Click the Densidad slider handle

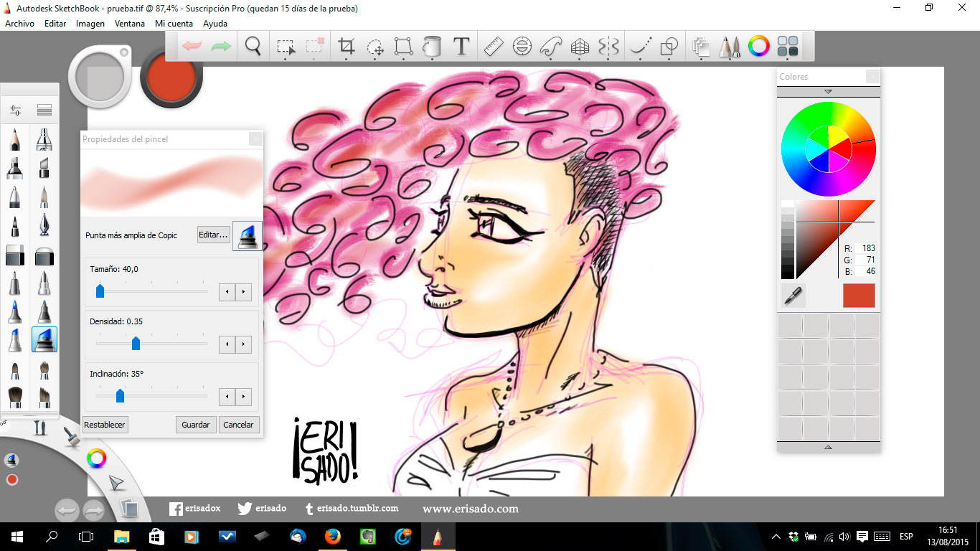pyautogui.click(x=136, y=344)
